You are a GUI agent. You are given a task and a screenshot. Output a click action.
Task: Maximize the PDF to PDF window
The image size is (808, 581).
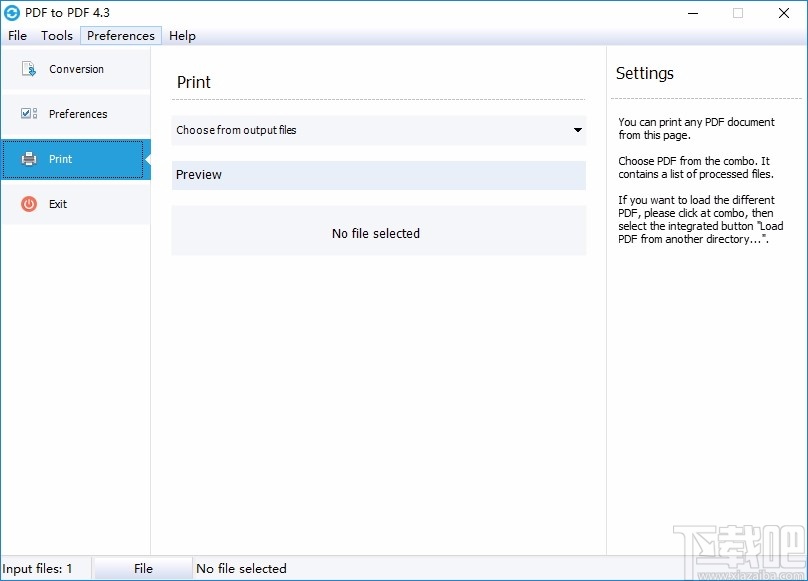pyautogui.click(x=738, y=13)
